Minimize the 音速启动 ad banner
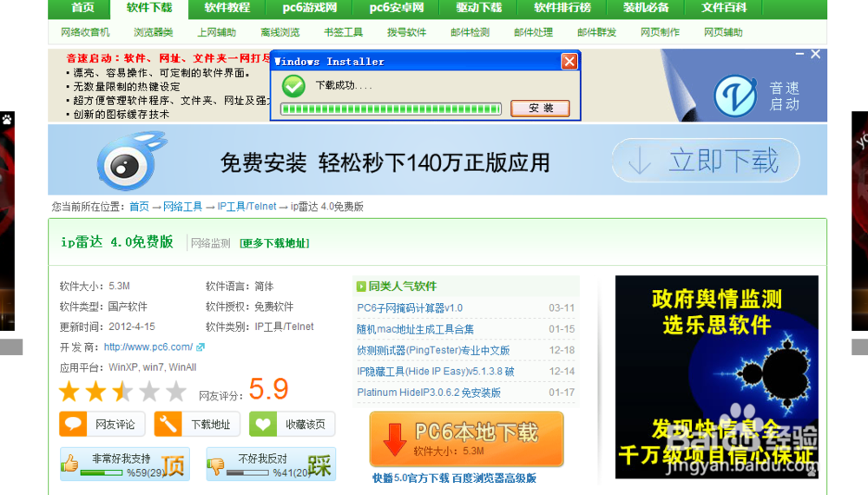Screen dimensions: 868x495 coord(799,54)
